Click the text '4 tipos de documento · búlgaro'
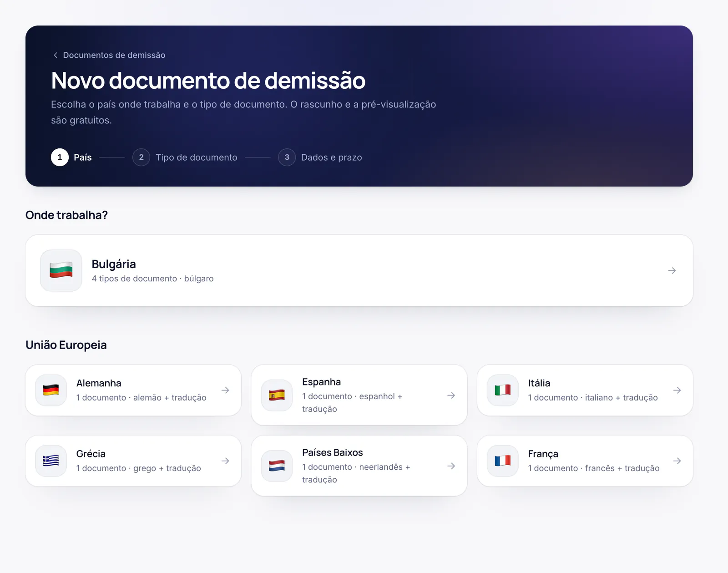Screen dimensions: 728x573 click(x=152, y=279)
